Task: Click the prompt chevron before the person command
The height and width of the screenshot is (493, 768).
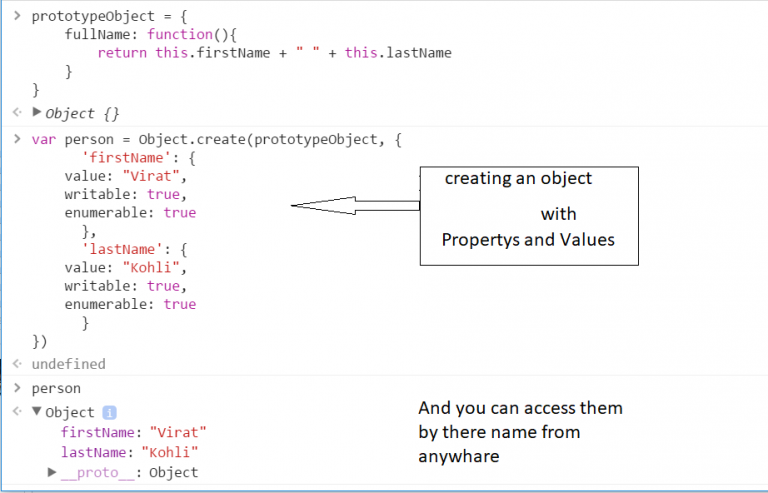Action: point(17,387)
